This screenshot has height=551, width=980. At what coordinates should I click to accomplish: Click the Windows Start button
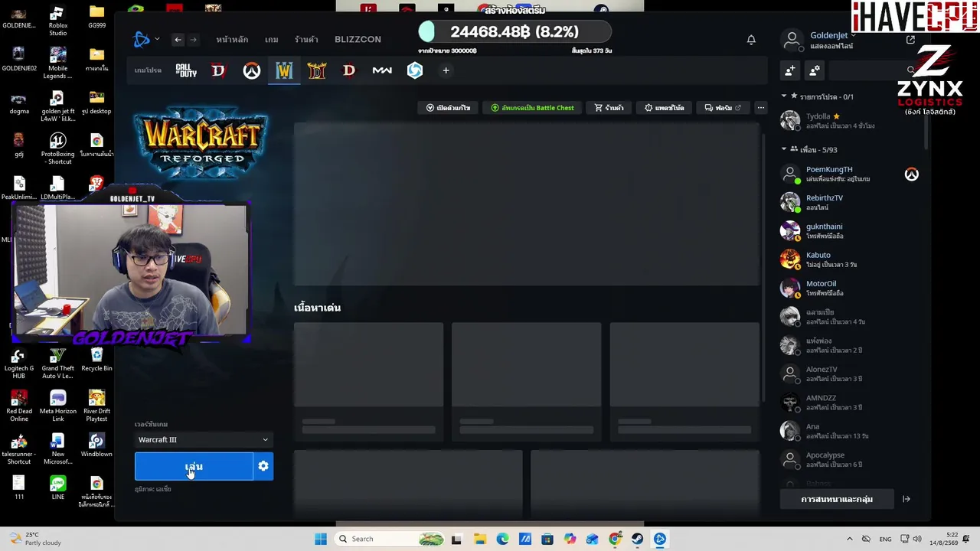click(321, 539)
